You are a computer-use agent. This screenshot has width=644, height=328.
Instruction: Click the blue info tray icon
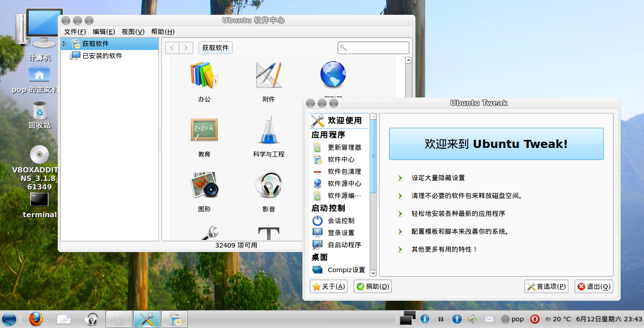pyautogui.click(x=425, y=319)
